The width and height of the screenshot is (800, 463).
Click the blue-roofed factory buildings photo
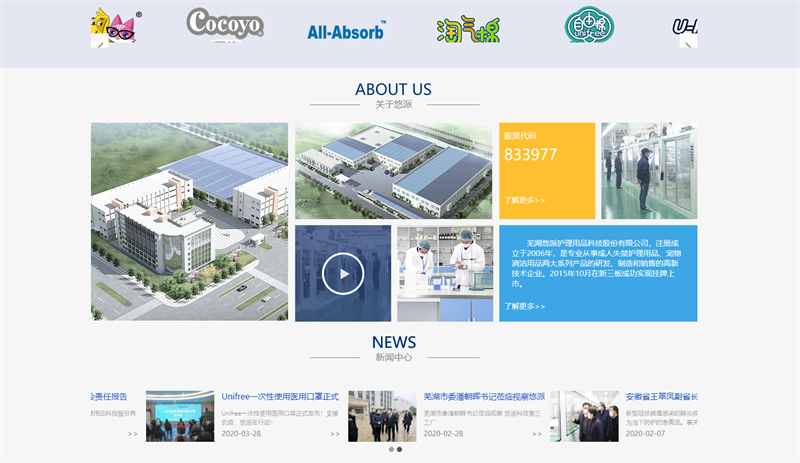tap(394, 171)
